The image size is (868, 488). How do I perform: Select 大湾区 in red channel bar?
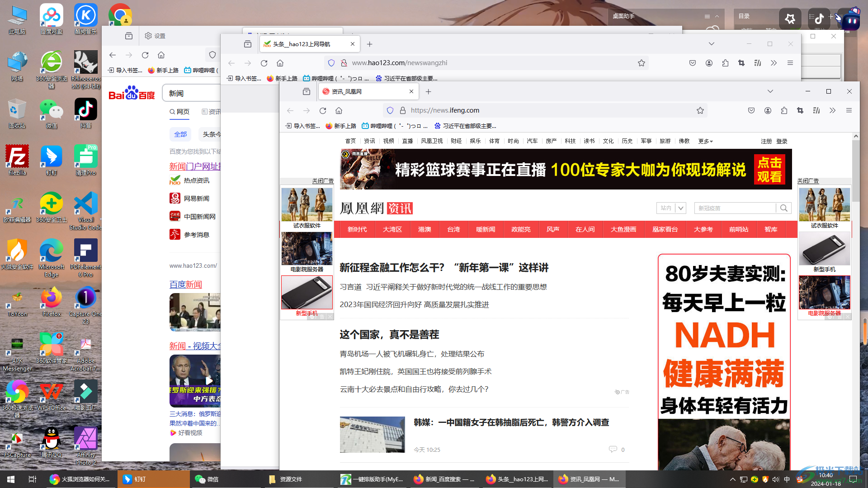392,229
